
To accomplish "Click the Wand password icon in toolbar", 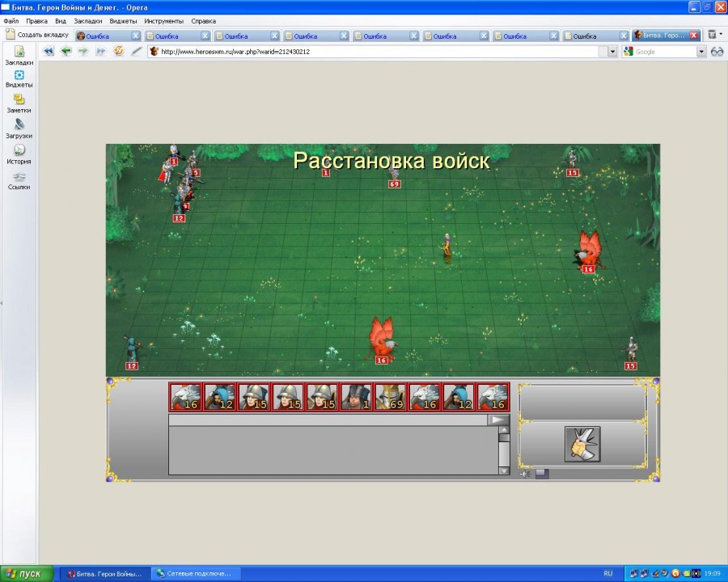I will pyautogui.click(x=136, y=51).
